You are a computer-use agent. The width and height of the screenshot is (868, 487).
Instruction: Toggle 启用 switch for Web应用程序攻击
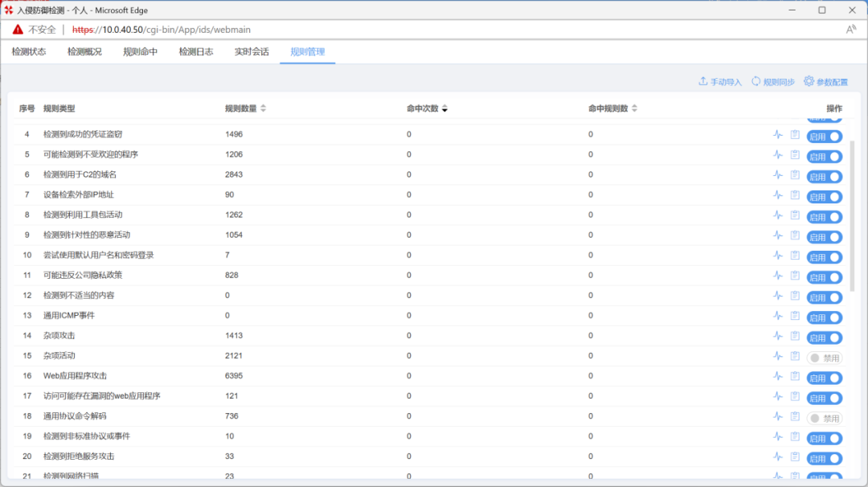[x=825, y=378]
